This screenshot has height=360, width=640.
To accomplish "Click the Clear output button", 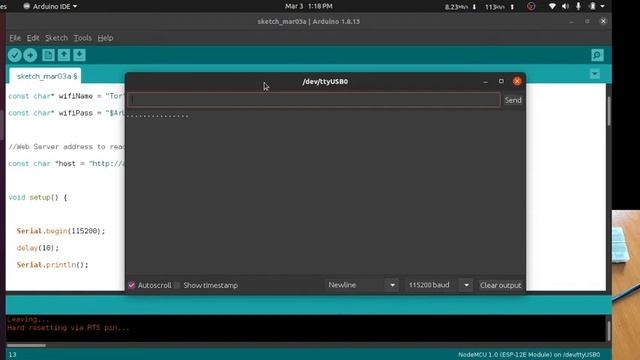I will point(500,285).
